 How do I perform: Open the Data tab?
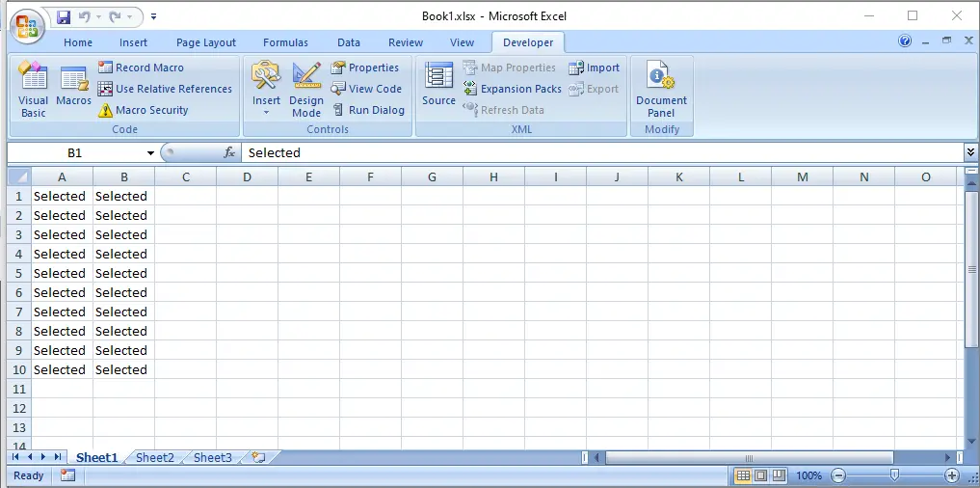[x=349, y=42]
